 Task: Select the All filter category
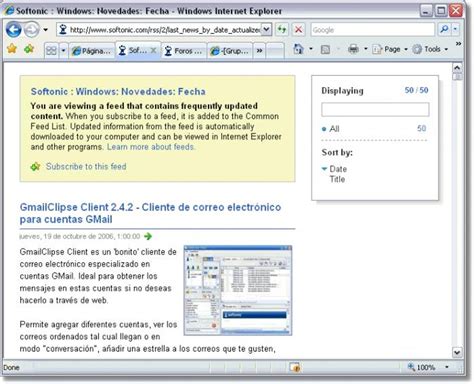pyautogui.click(x=334, y=129)
